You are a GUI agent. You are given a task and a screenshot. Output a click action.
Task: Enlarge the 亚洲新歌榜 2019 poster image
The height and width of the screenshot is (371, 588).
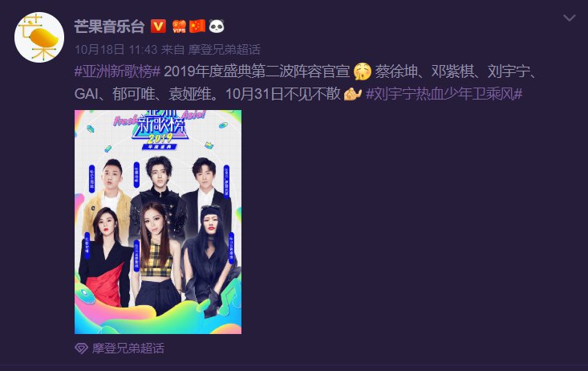point(158,222)
